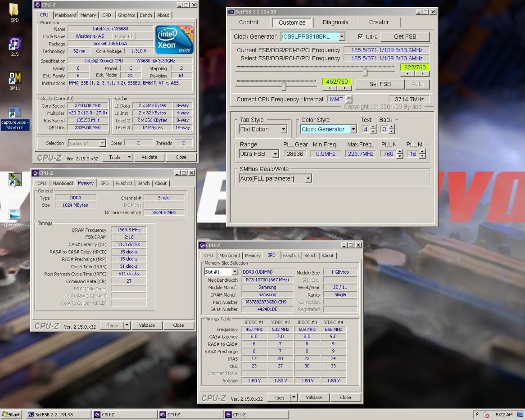Viewport: 525px width, 420px height.
Task: Click the Min Freq. 0.0MHz field
Action: pyautogui.click(x=326, y=154)
